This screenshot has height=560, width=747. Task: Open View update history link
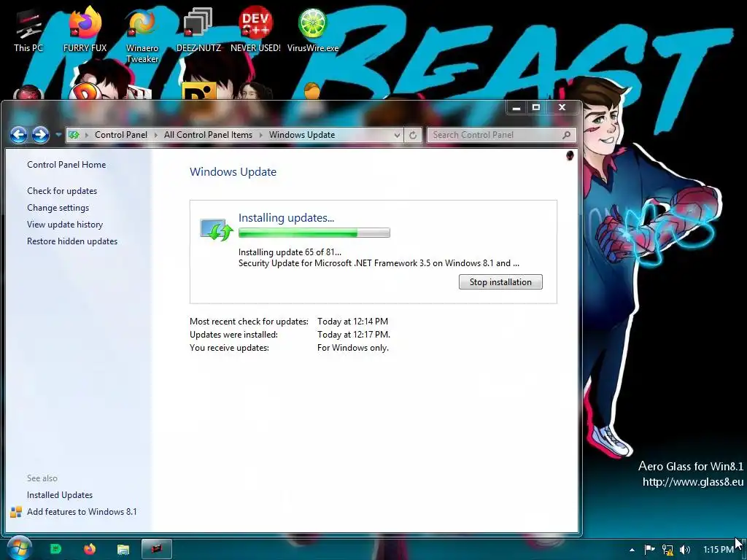tap(65, 225)
